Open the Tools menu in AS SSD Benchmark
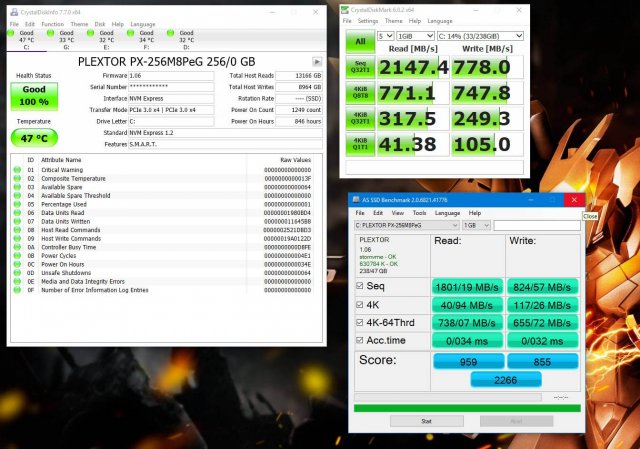The image size is (640, 449). tap(419, 213)
